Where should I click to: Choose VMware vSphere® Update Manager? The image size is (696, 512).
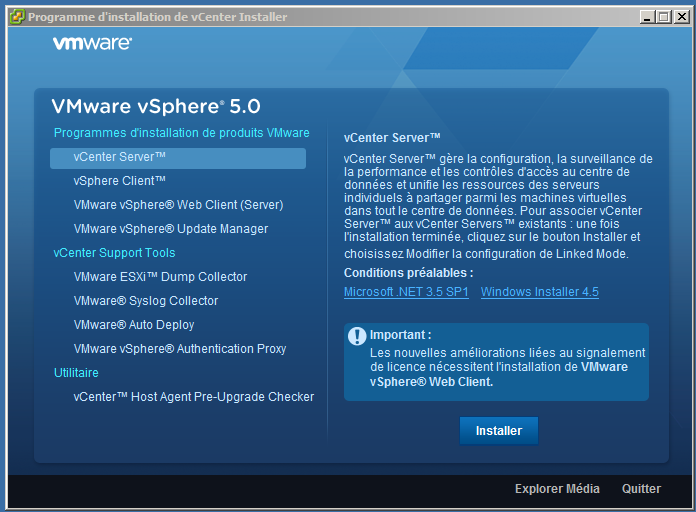[x=170, y=229]
